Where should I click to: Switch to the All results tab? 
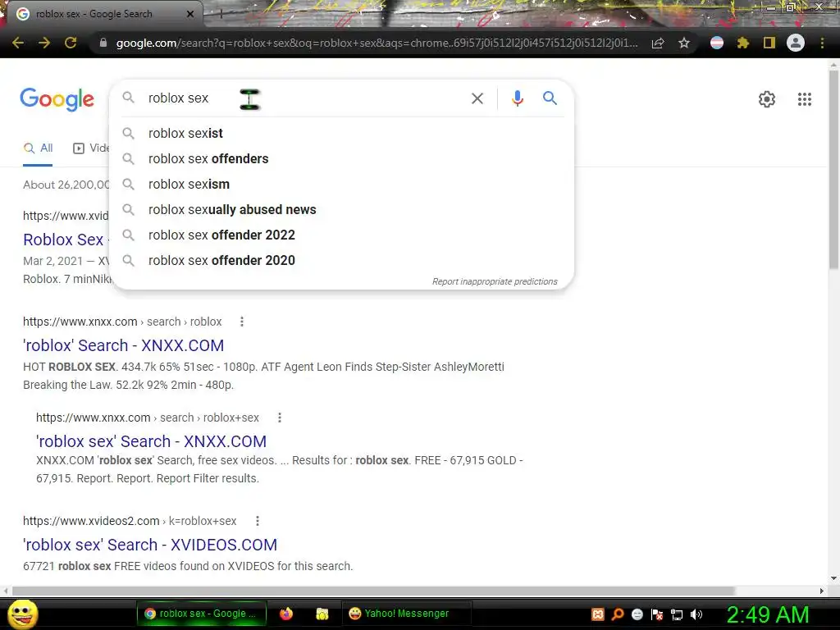point(38,148)
